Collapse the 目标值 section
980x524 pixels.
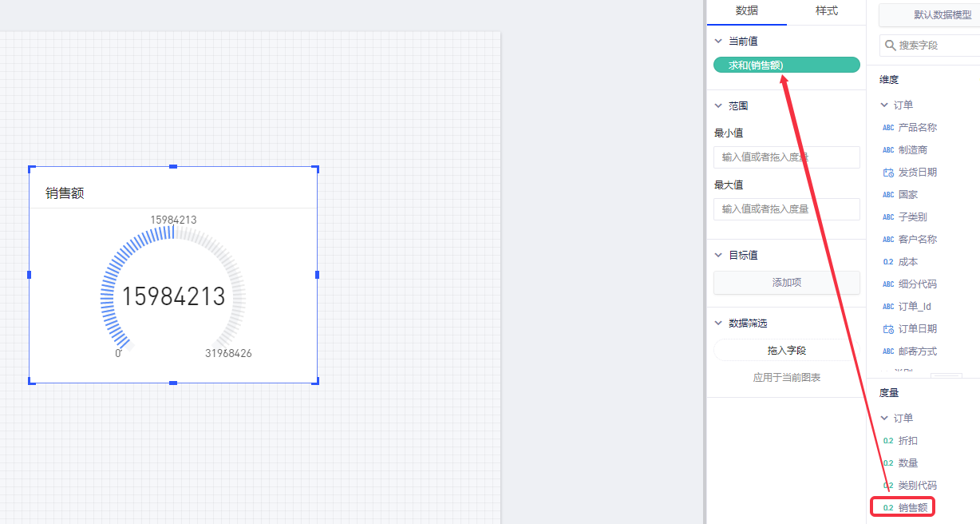(x=718, y=255)
